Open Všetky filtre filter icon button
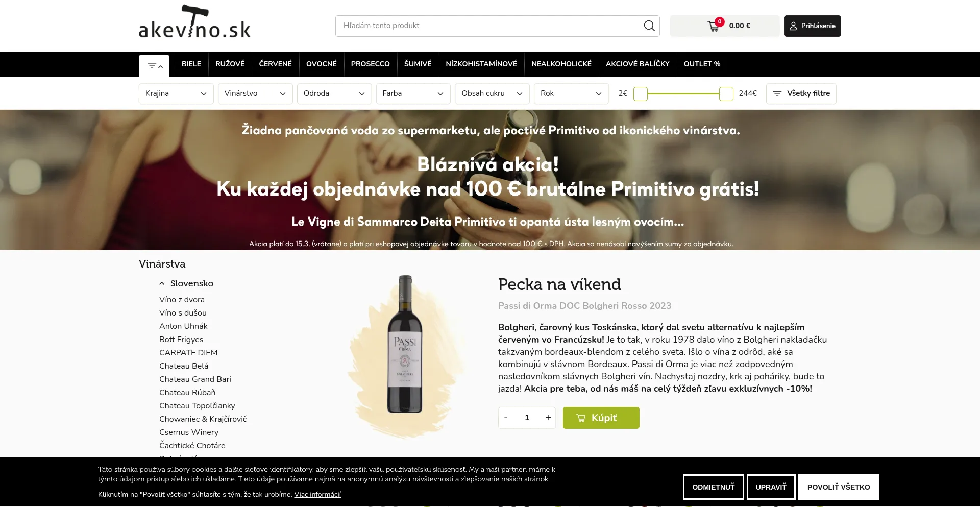Viewport: 980px width, 507px height. click(801, 93)
